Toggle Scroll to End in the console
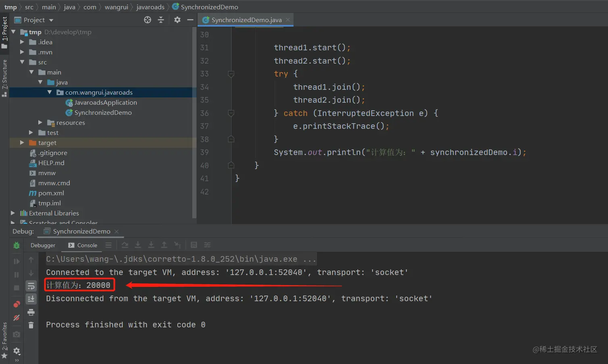608x364 pixels. pos(31,299)
